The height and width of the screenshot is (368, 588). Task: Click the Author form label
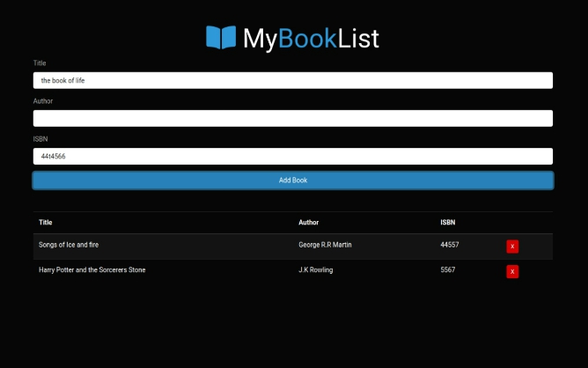tap(43, 101)
